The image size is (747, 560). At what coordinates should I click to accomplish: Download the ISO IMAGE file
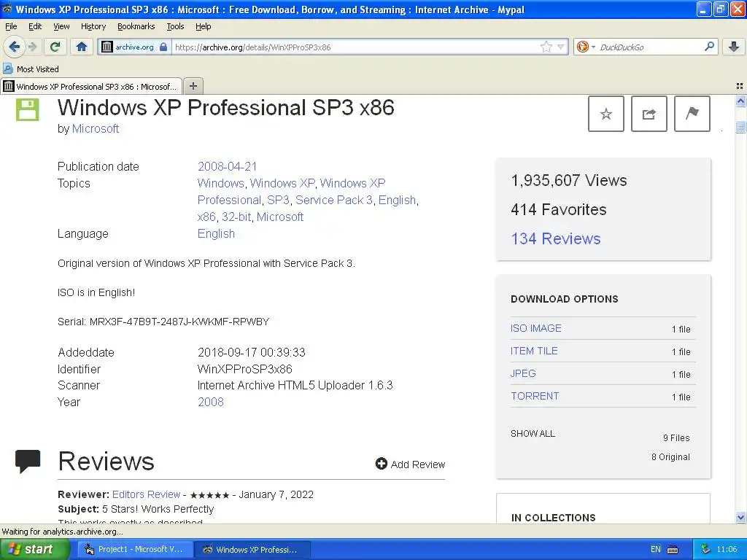pos(536,328)
